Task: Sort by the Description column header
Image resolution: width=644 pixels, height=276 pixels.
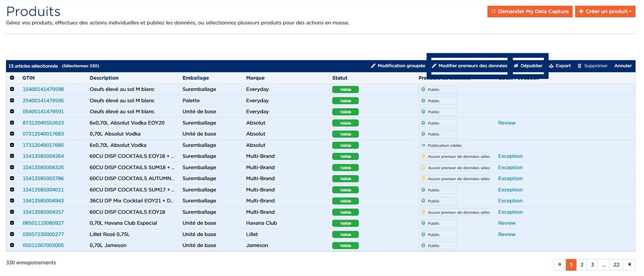Action: tap(104, 78)
